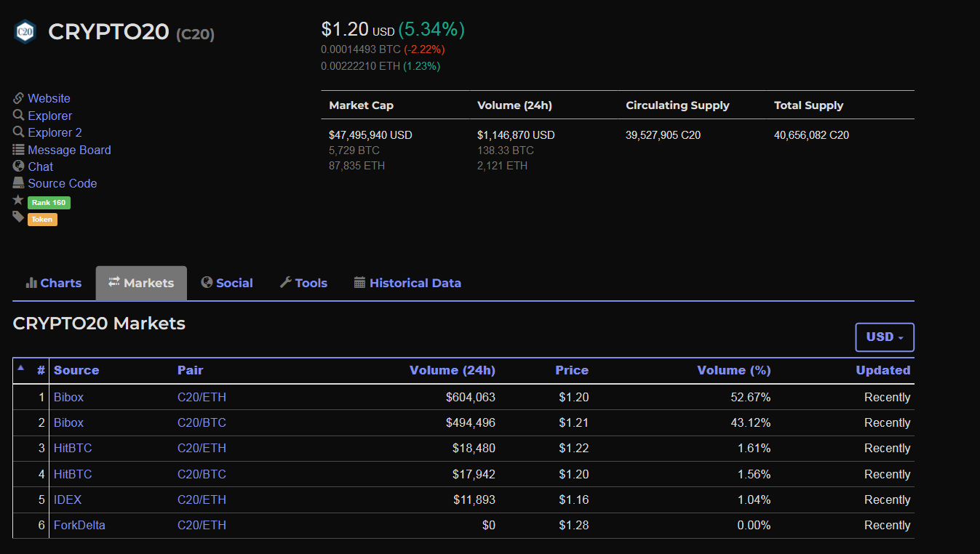Image resolution: width=980 pixels, height=554 pixels.
Task: Click the star icon next to Rank 160
Action: 18,200
